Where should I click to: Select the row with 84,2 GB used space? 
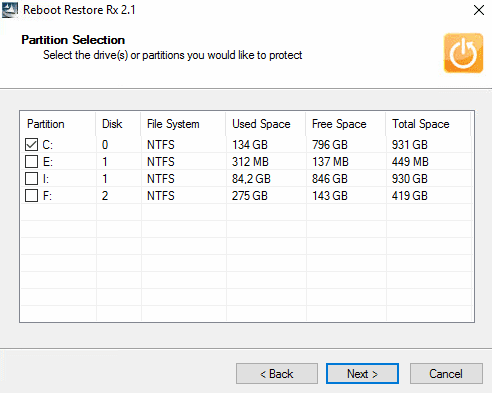(x=246, y=179)
